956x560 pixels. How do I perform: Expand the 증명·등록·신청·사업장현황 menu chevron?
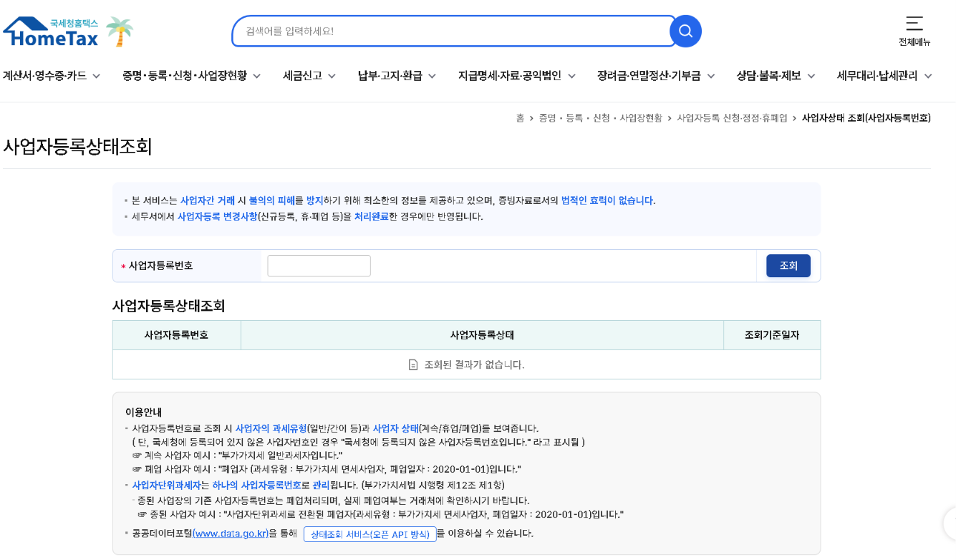256,76
